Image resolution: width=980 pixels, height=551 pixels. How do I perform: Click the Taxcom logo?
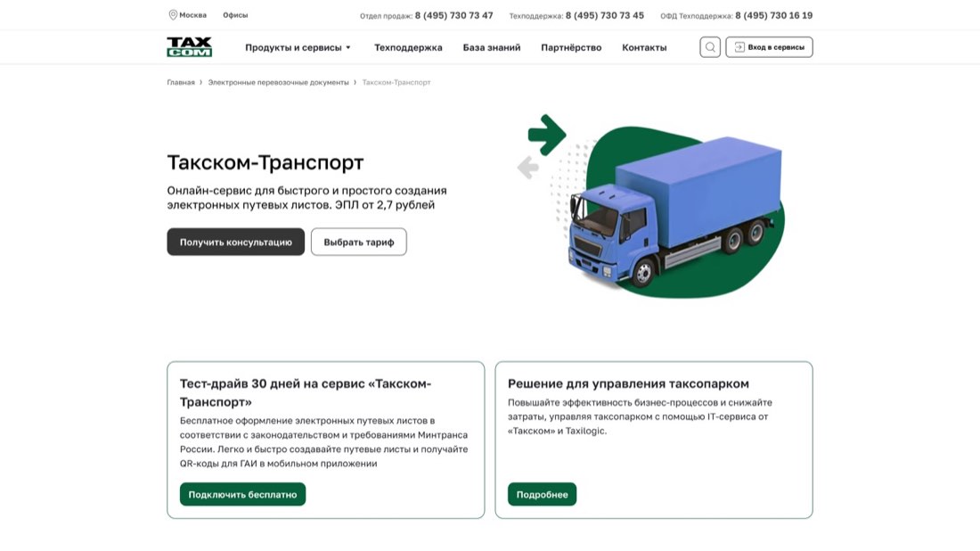190,47
